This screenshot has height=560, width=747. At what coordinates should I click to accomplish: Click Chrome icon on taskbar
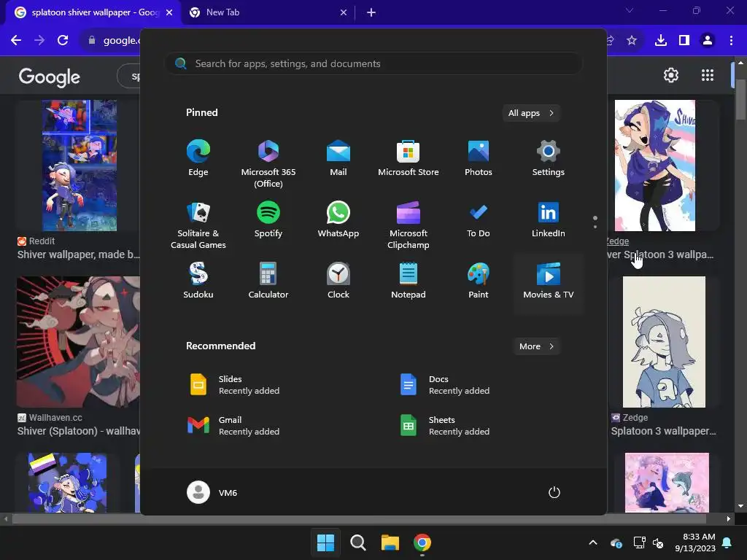[422, 542]
